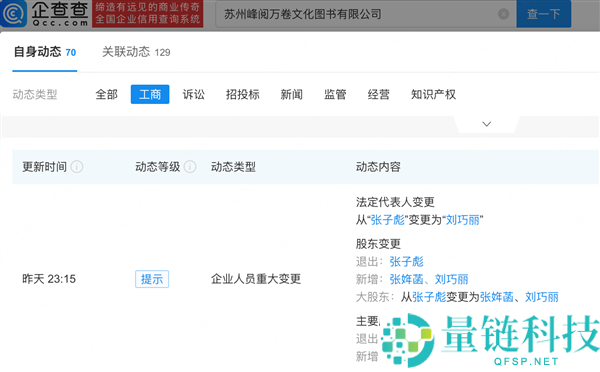Open 张子彪 link in 法定代表人变更
The image size is (600, 372).
coord(387,220)
